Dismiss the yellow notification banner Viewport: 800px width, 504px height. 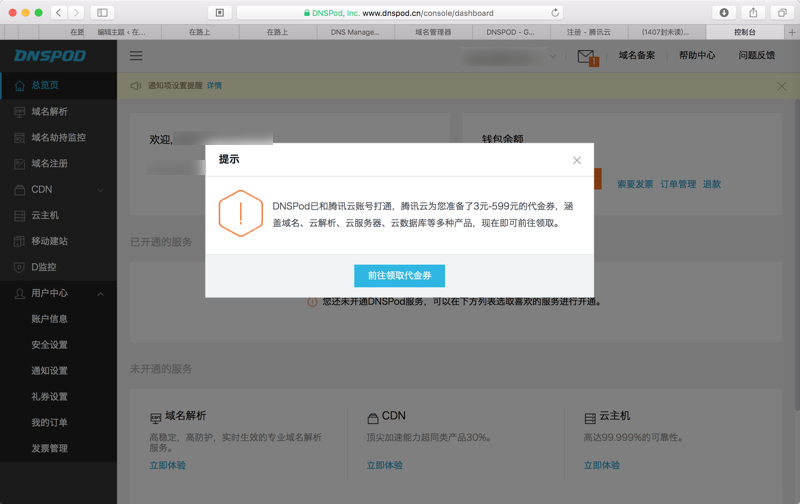[781, 86]
